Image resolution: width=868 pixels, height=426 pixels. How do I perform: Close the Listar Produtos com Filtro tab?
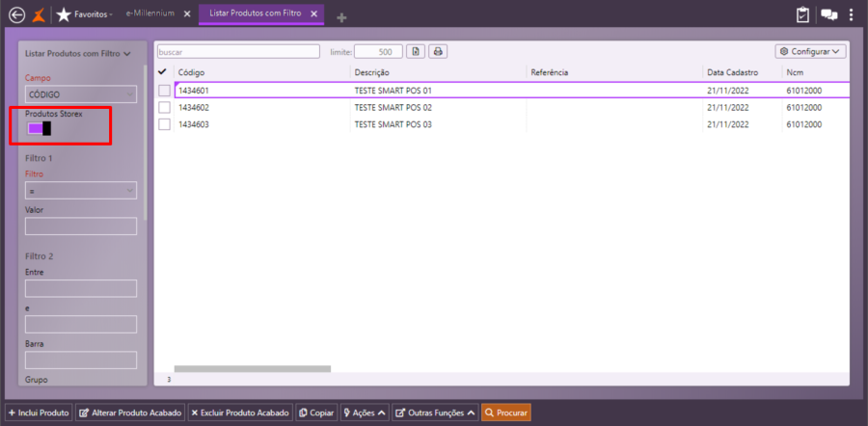tap(313, 13)
